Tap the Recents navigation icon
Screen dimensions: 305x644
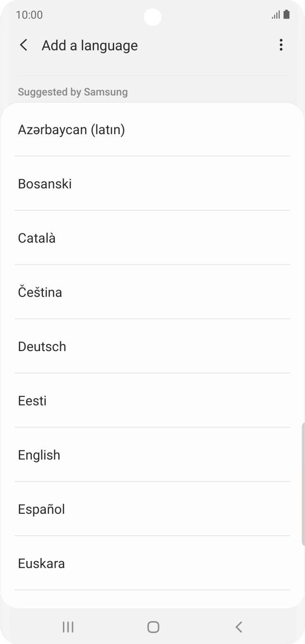click(68, 627)
